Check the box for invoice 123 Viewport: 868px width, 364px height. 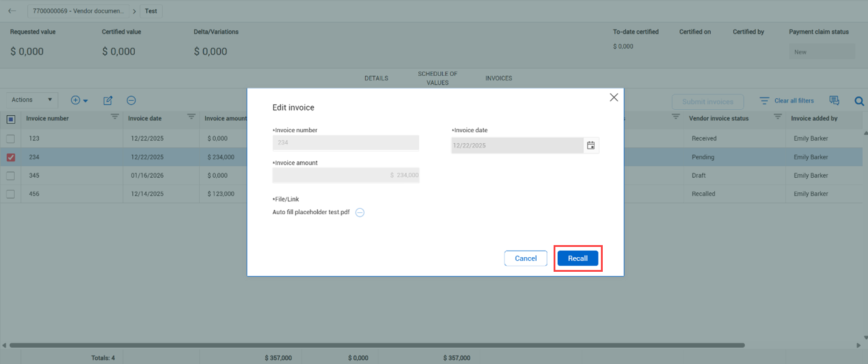point(10,139)
